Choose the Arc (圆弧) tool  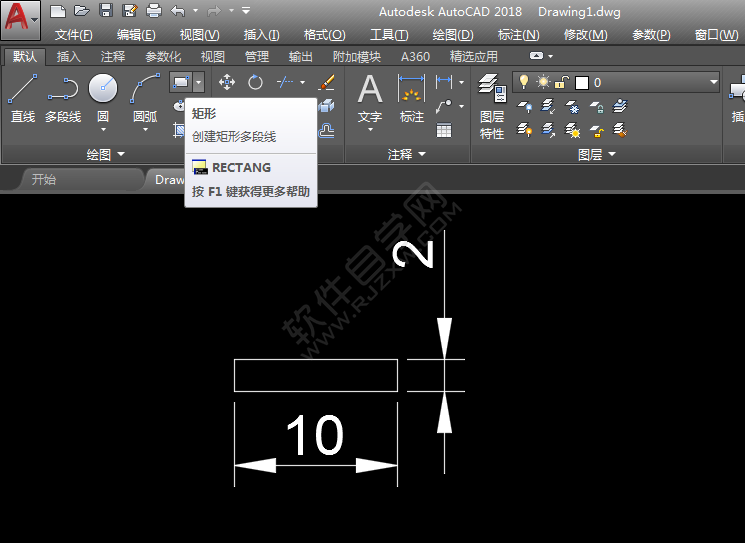[x=145, y=97]
